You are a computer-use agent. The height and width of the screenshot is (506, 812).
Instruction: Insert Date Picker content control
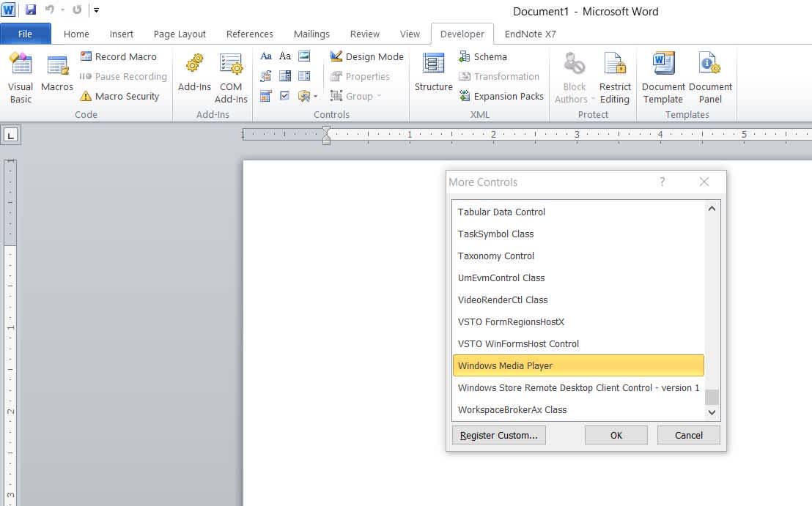coord(266,96)
